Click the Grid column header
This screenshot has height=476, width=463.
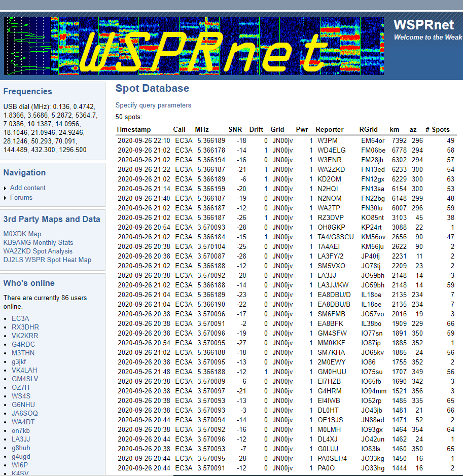pyautogui.click(x=277, y=129)
